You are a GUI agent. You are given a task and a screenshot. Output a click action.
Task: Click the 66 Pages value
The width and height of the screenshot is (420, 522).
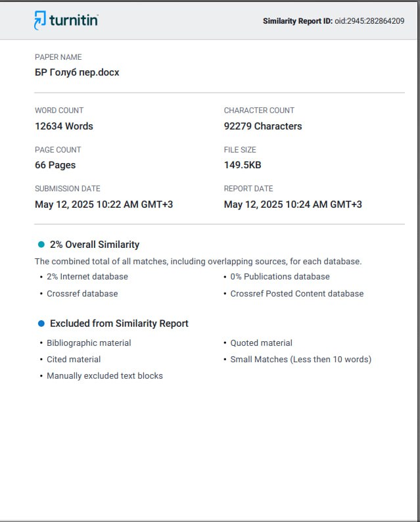pos(55,165)
